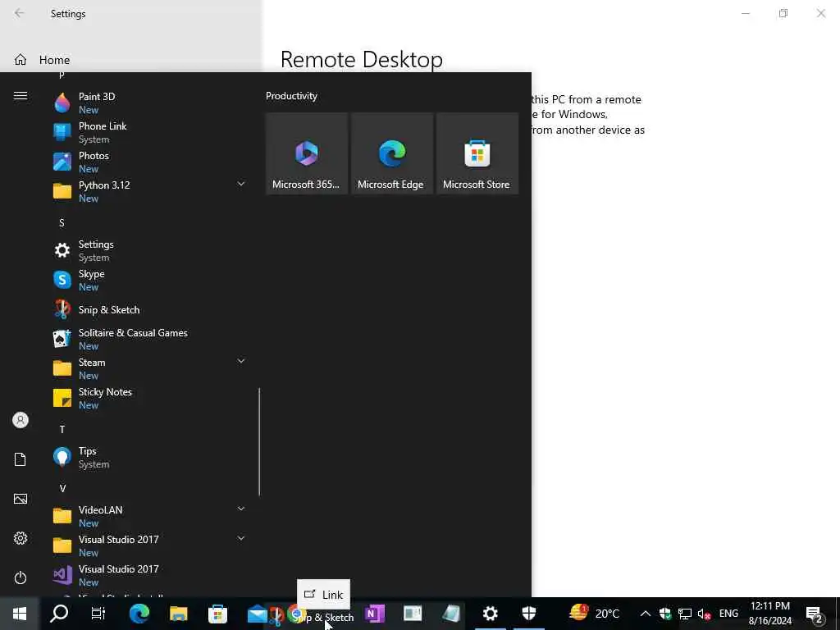Open the Photos app
This screenshot has height=630, width=840.
point(148,162)
